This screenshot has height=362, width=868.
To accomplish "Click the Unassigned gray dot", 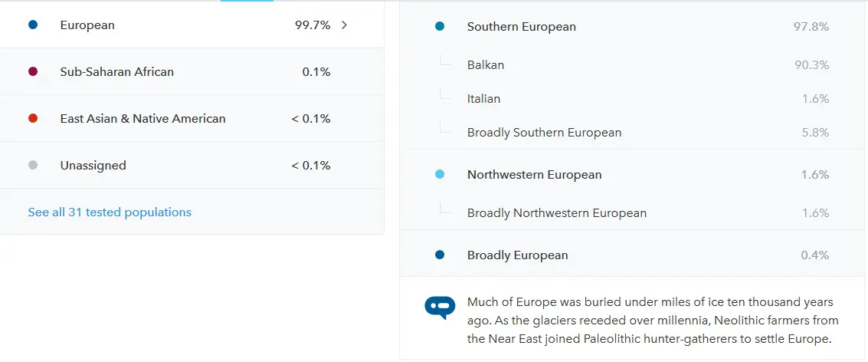I will 33,166.
